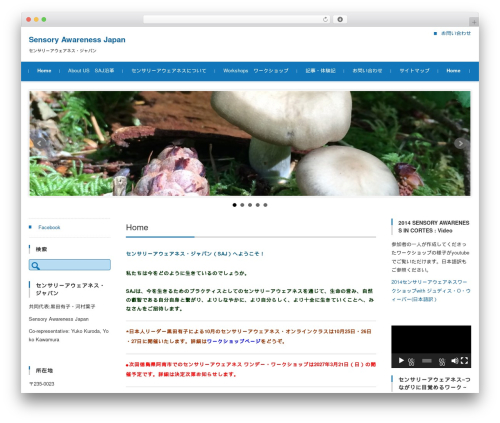Click the browser reload icon
The height and width of the screenshot is (423, 500).
(325, 19)
